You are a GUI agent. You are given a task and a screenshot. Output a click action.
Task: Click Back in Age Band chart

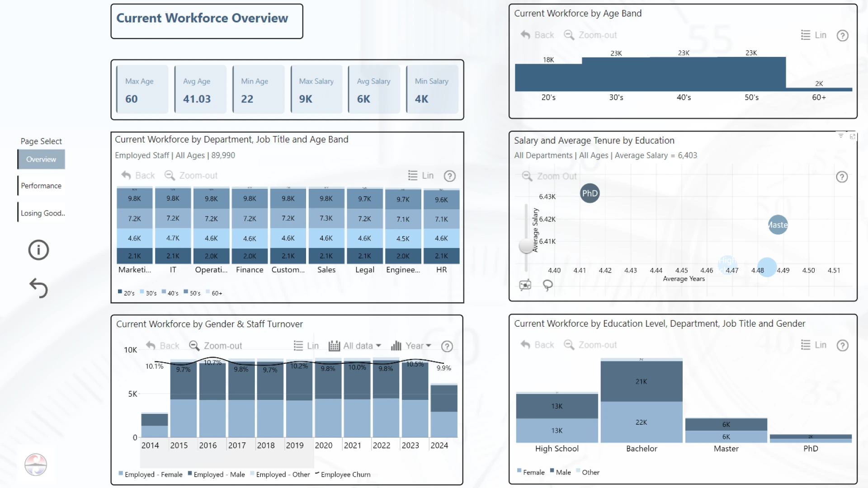pyautogui.click(x=538, y=35)
